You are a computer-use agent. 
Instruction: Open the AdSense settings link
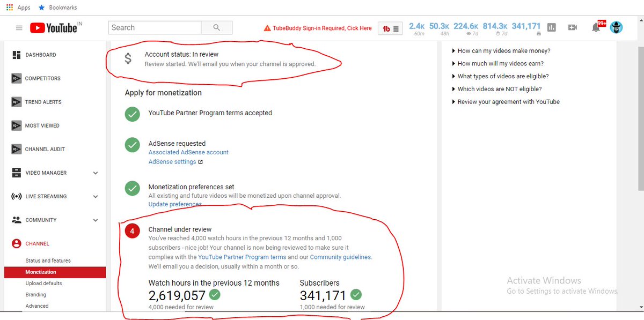tap(172, 162)
